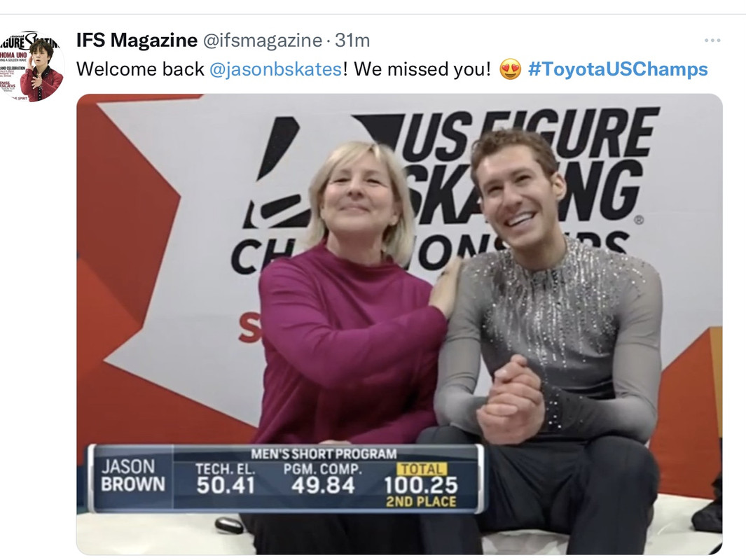Viewport: 746px width, 560px height.
Task: Follow the @jasonbskates mention link
Action: pyautogui.click(x=275, y=69)
